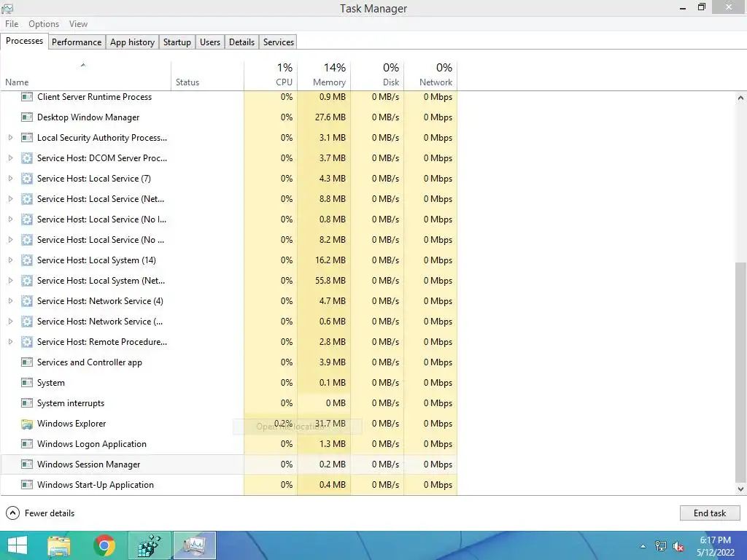Expand Local Security Authority Process row
The image size is (747, 560).
[x=10, y=138]
